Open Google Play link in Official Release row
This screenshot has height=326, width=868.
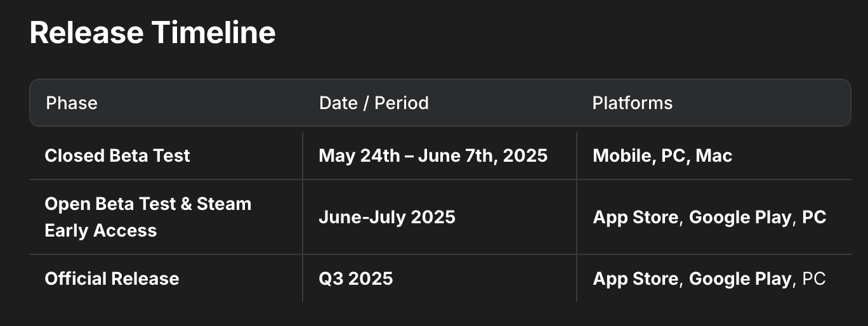[x=740, y=278]
